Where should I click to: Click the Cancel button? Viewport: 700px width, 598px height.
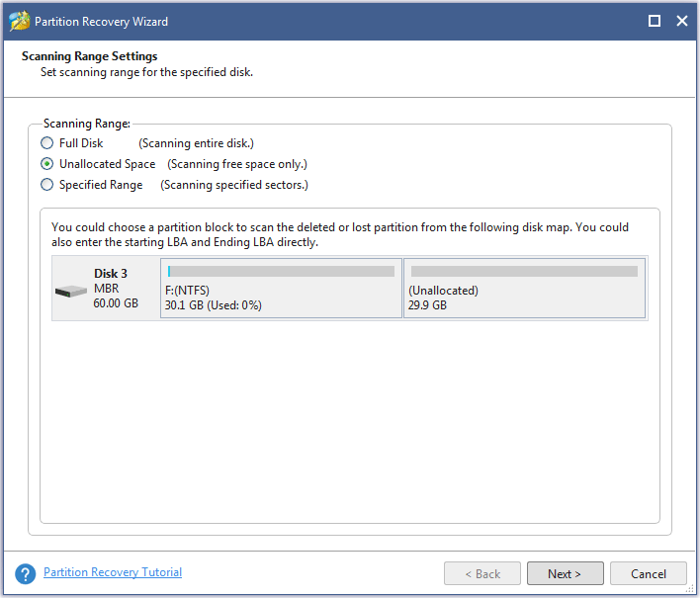(x=648, y=573)
